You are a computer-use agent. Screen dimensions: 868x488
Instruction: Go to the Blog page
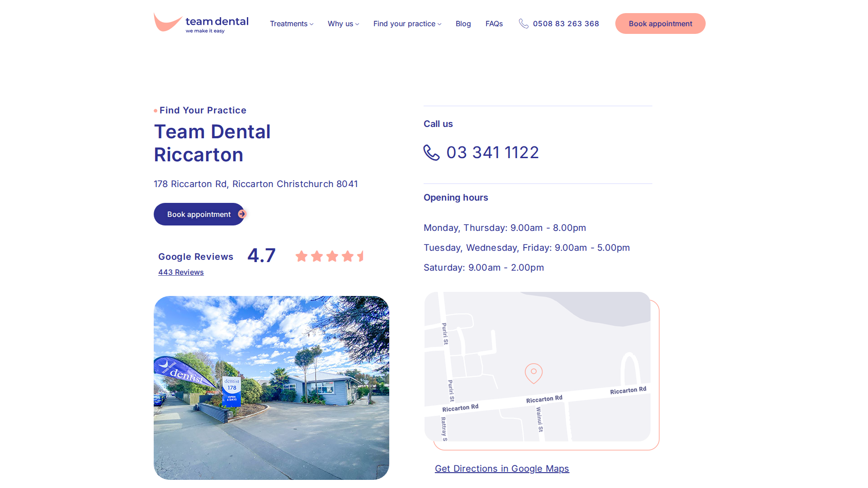point(463,23)
